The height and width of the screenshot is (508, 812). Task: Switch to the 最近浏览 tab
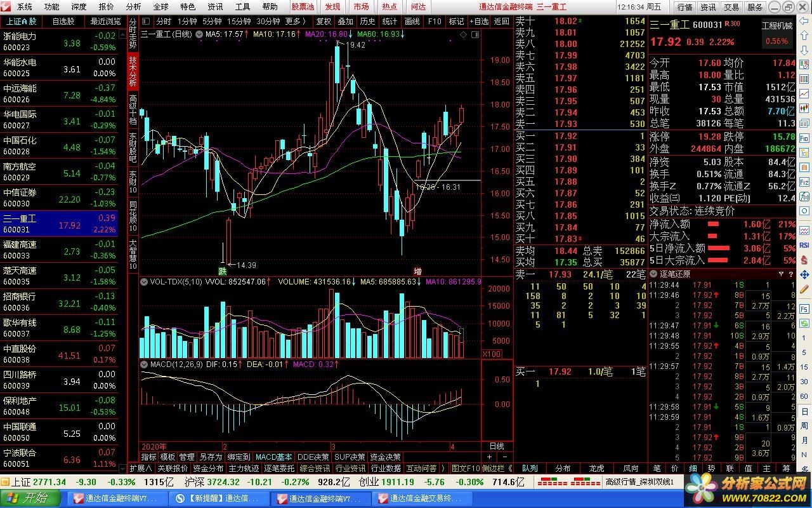pyautogui.click(x=105, y=21)
